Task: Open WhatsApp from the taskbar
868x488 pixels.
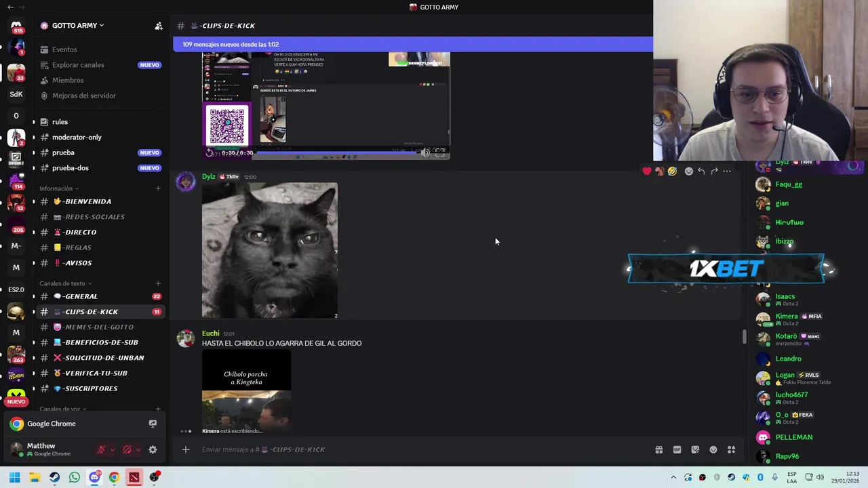Action: click(x=75, y=477)
